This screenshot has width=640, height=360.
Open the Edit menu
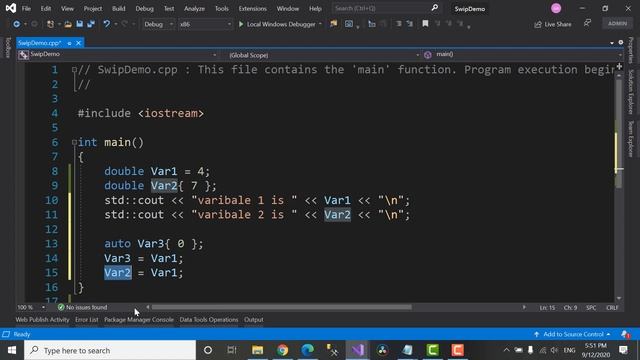click(46, 8)
